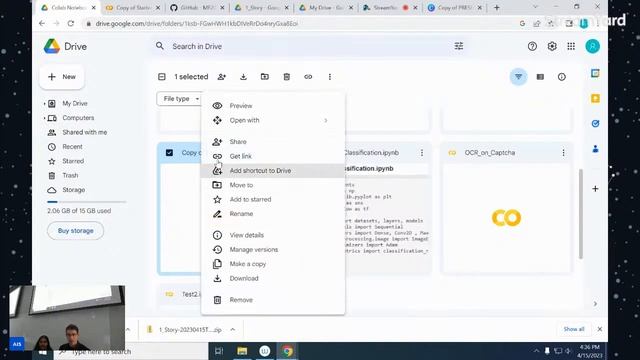Open new browser tab plus button

[x=497, y=7]
